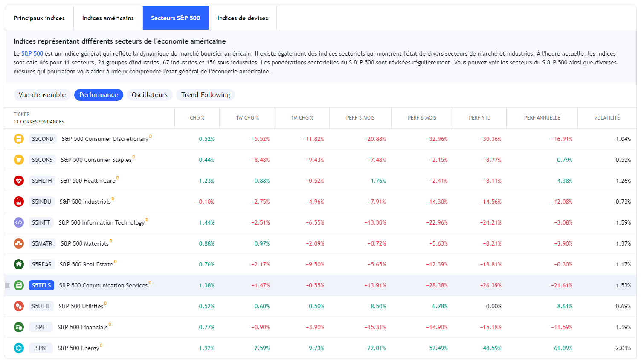Switch to the Oscillateurs view

(150, 95)
